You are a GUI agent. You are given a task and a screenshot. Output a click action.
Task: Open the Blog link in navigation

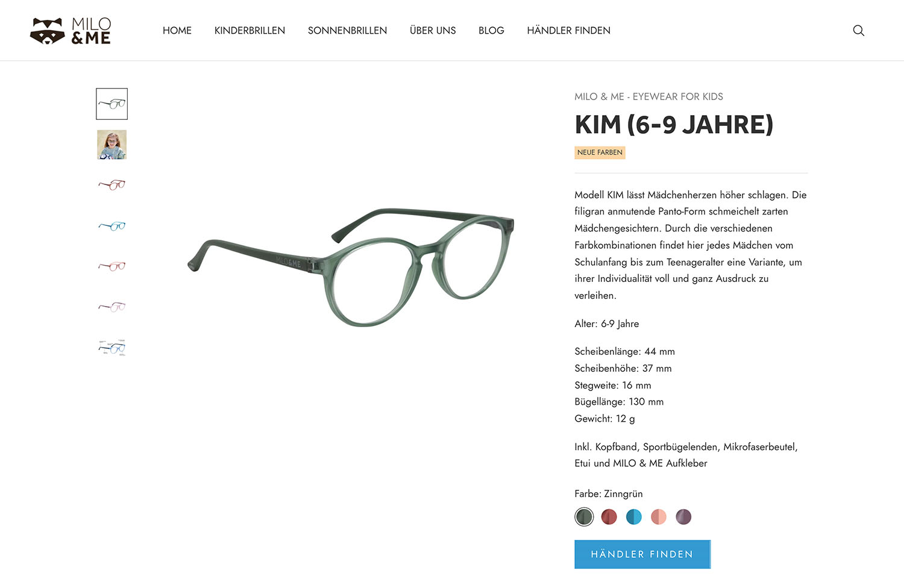point(491,31)
